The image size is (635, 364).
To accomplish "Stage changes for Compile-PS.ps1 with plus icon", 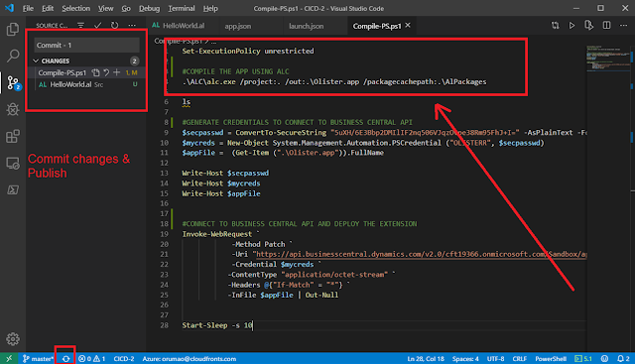I will click(117, 72).
